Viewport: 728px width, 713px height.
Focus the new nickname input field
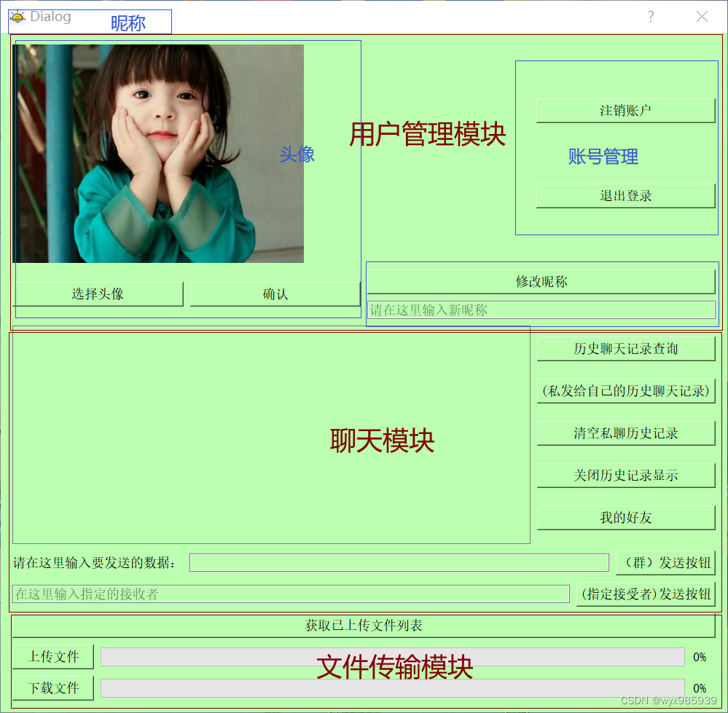tap(541, 310)
